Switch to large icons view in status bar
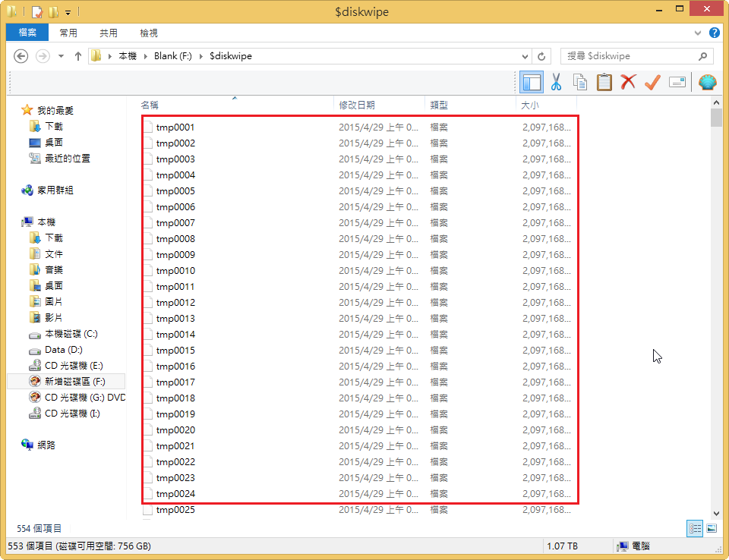 pyautogui.click(x=712, y=528)
